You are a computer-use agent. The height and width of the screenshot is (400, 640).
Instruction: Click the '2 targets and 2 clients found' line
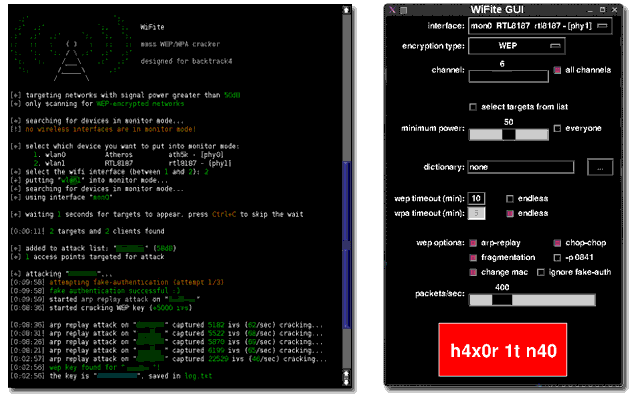pyautogui.click(x=107, y=231)
